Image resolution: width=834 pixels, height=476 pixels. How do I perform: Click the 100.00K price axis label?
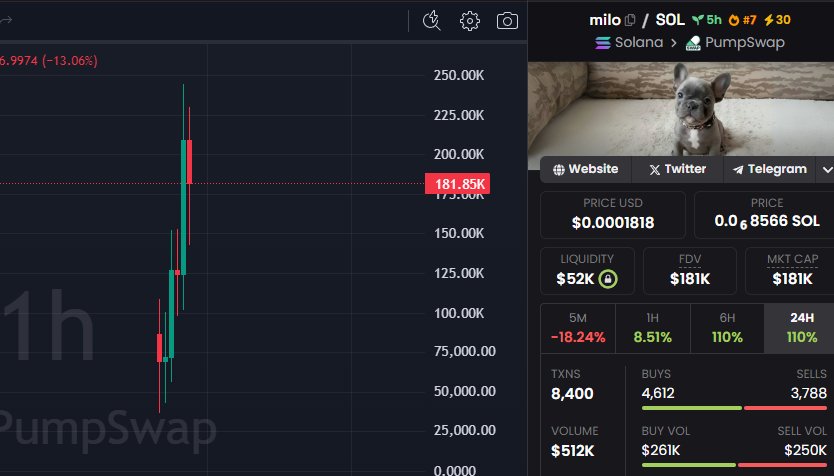(x=458, y=313)
